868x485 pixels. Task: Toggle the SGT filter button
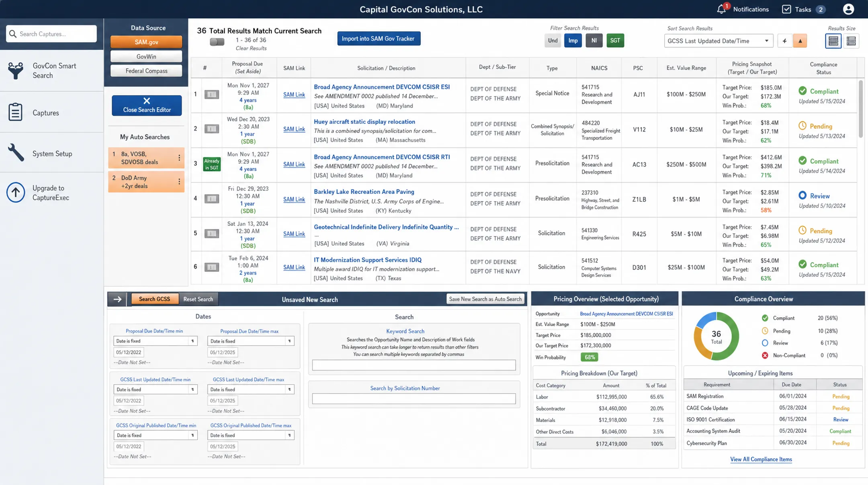tap(615, 41)
